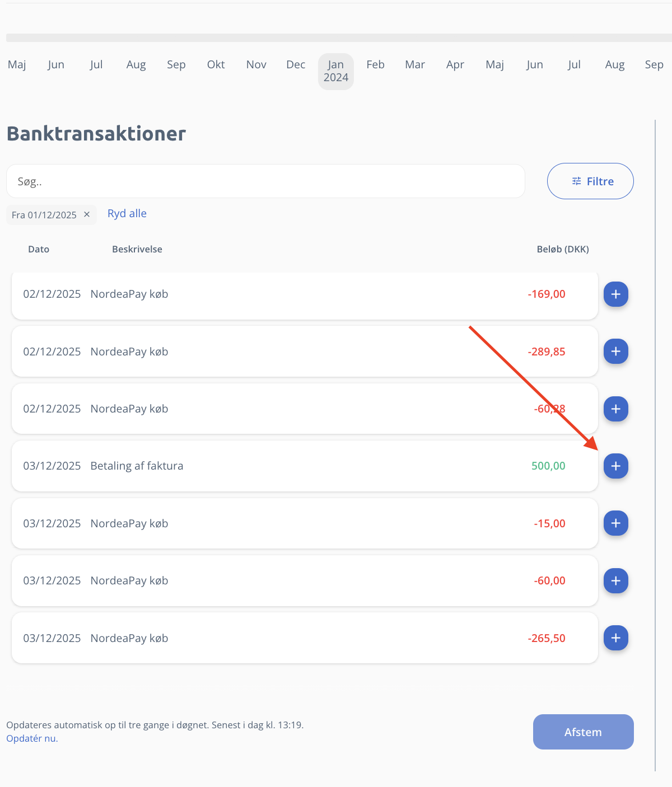The image size is (672, 787).
Task: Click the horizontal month timeline scrollbar
Action: tap(336, 38)
